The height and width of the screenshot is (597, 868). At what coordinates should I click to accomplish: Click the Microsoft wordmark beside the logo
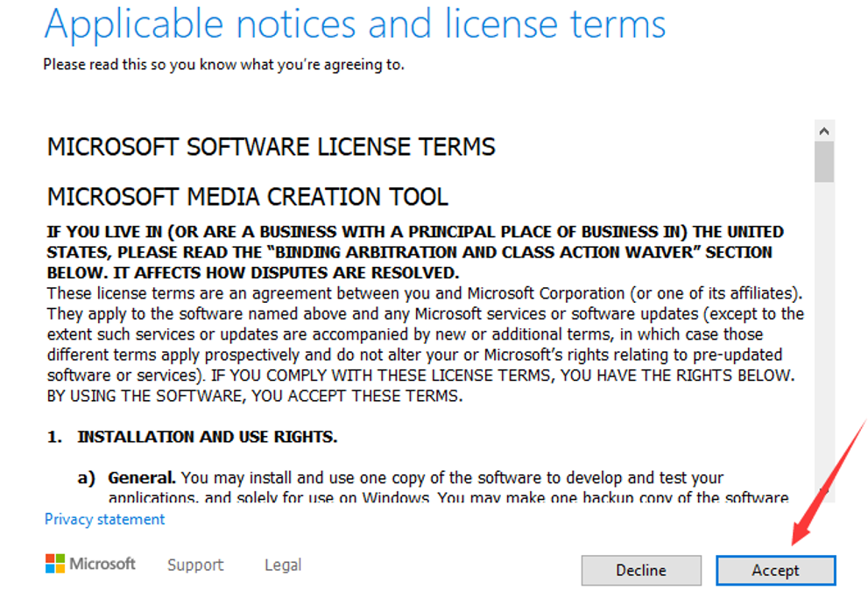click(102, 564)
